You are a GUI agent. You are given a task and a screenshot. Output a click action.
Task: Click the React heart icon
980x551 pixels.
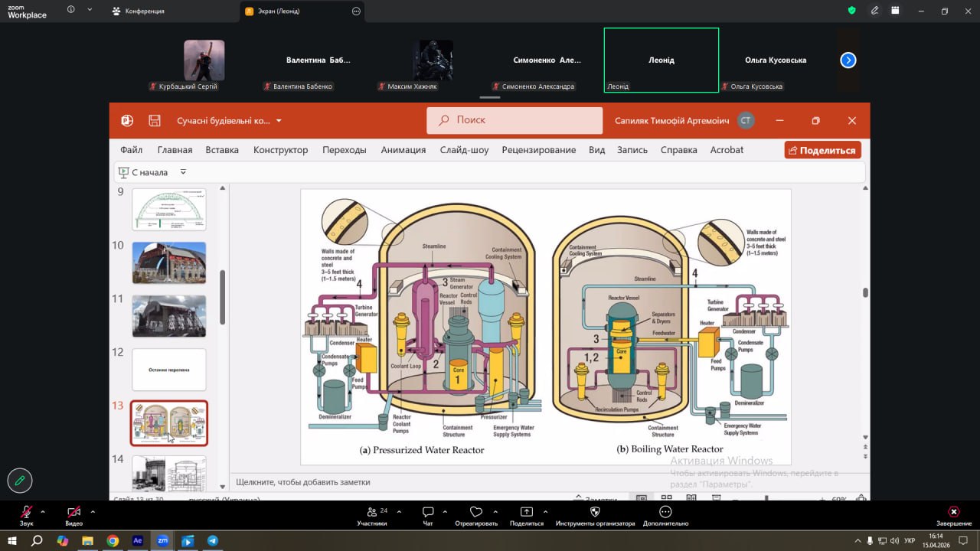475,512
